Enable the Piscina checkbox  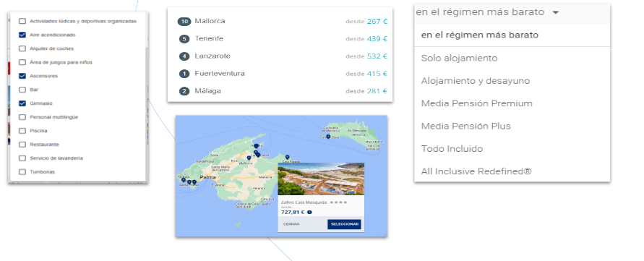click(x=22, y=131)
